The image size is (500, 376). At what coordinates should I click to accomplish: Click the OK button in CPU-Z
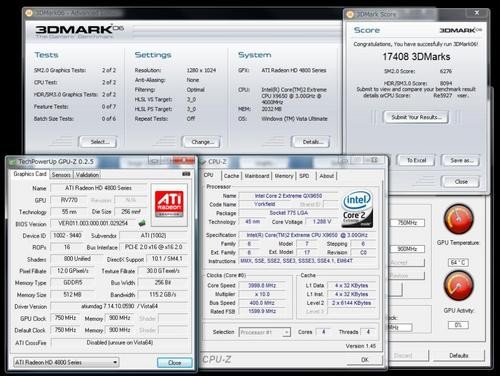(365, 360)
